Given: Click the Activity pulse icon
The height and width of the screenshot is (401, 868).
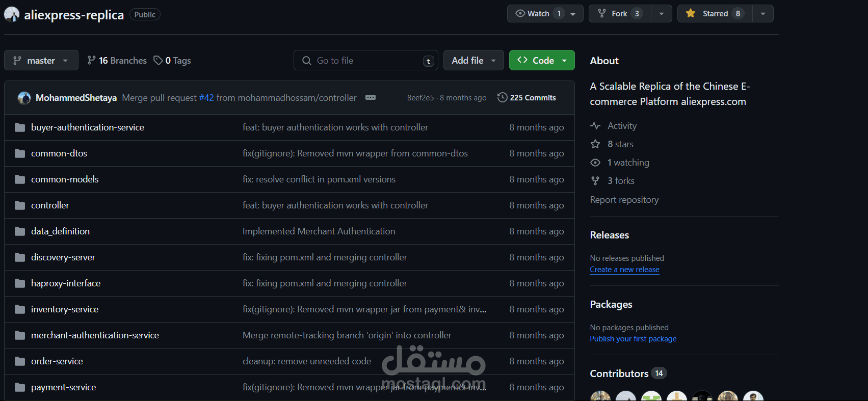Looking at the screenshot, I should 595,126.
